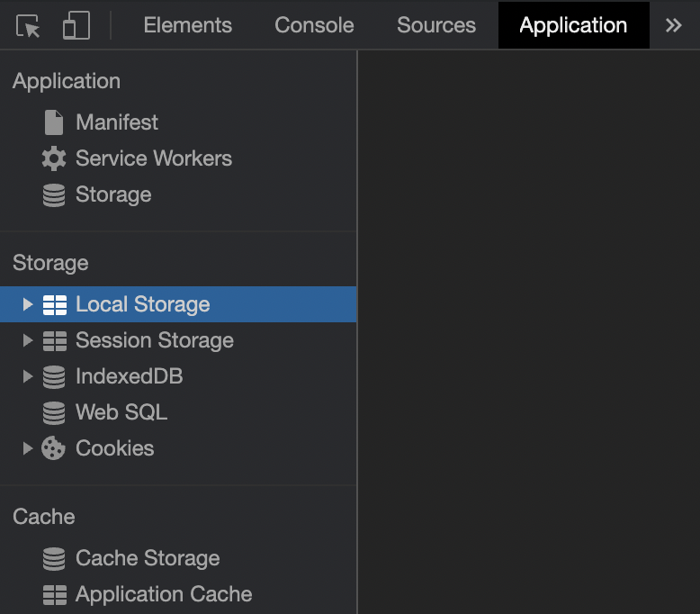Expand the IndexedDB disclosure triangle
700x614 pixels.
[x=28, y=376]
